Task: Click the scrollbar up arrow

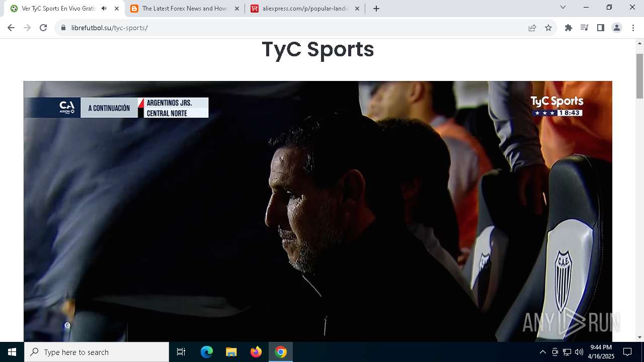Action: (639, 43)
